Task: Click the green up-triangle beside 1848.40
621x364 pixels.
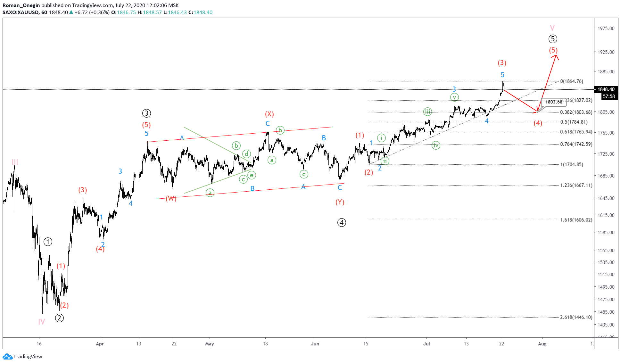Action: pyautogui.click(x=71, y=12)
